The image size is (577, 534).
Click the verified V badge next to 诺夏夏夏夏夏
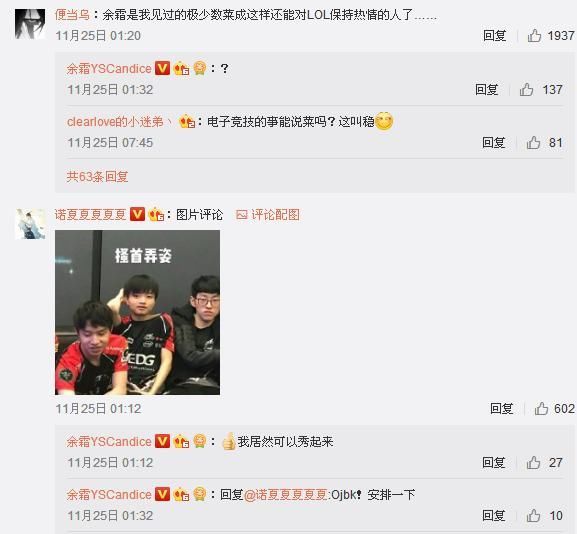138,214
